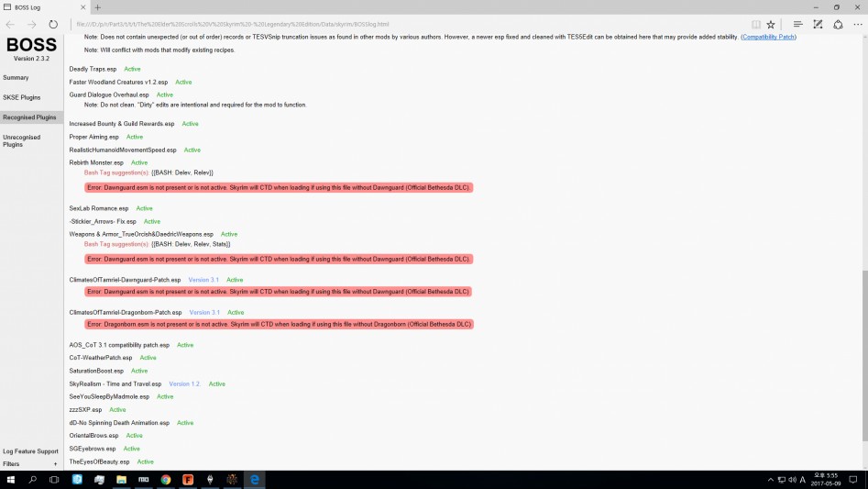Open Edge's More (…) menu

pos(858,25)
